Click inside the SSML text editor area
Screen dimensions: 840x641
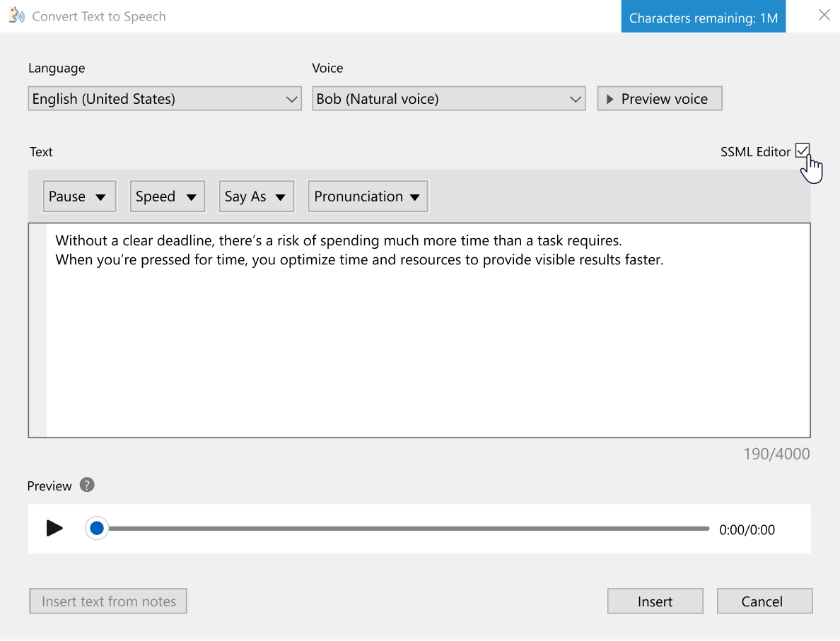coord(424,339)
